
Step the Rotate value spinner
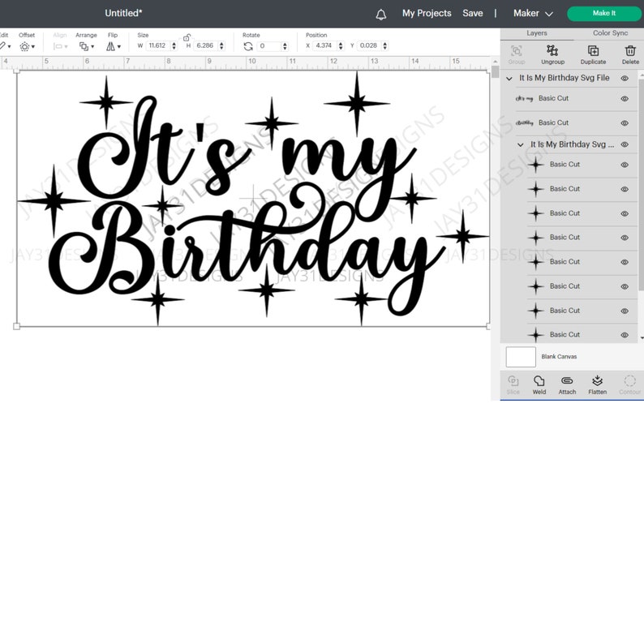point(285,46)
